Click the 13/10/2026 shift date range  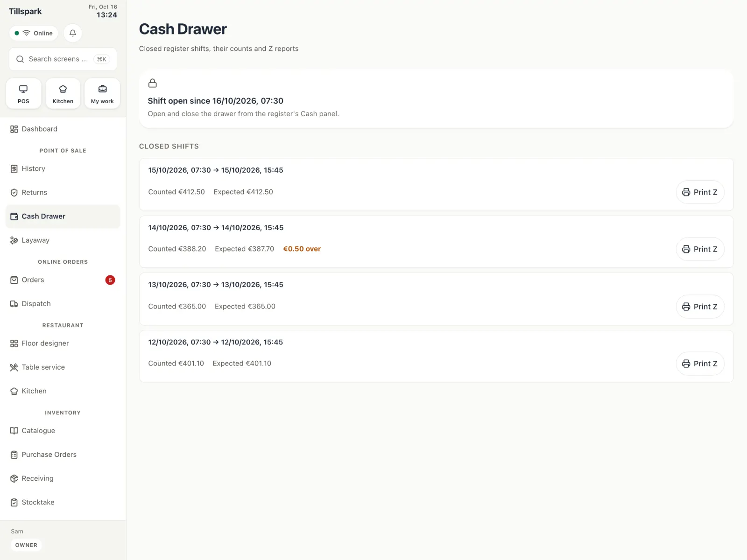pos(216,285)
